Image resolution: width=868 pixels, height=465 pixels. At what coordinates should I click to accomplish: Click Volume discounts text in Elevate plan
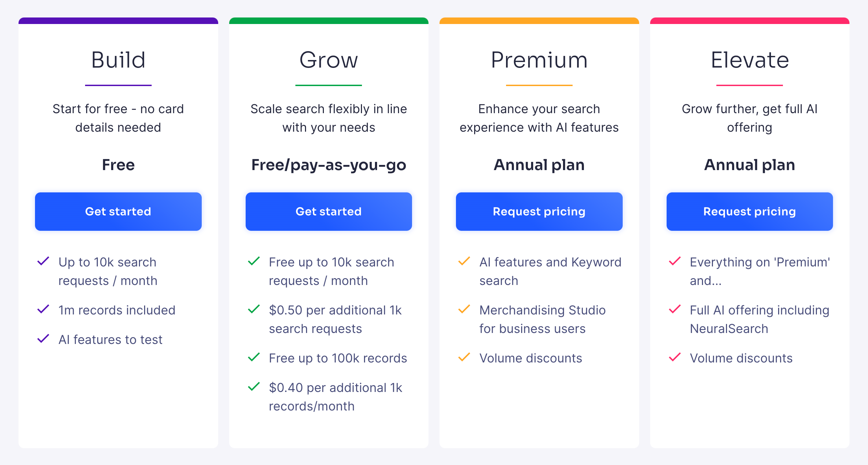(x=741, y=358)
